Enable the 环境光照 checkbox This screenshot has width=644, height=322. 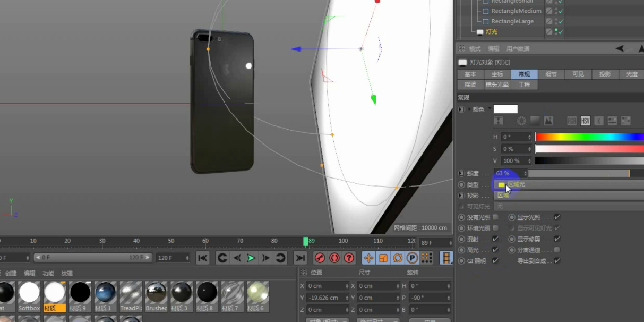click(x=495, y=228)
